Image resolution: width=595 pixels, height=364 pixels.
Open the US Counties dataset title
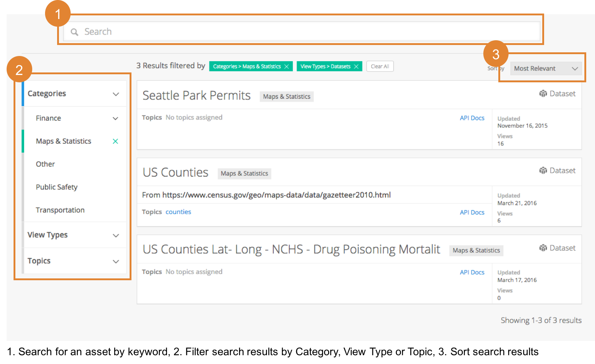(175, 172)
